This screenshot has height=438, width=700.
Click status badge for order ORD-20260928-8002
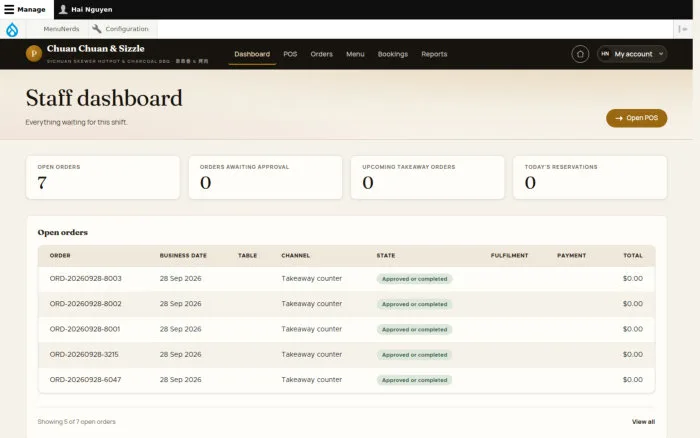(x=414, y=304)
